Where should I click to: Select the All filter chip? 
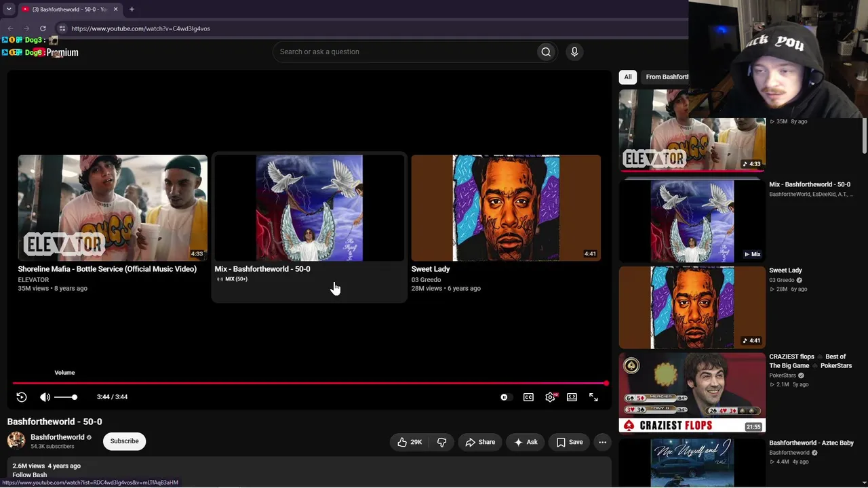pos(628,77)
